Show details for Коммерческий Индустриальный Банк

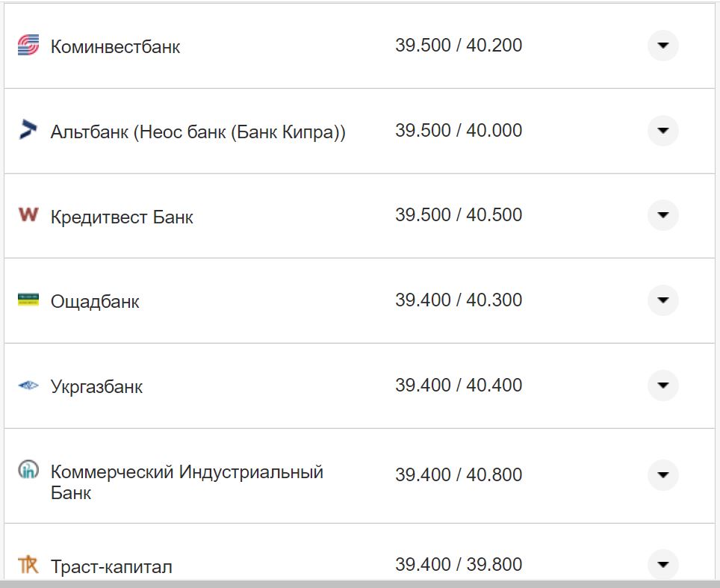(x=662, y=474)
